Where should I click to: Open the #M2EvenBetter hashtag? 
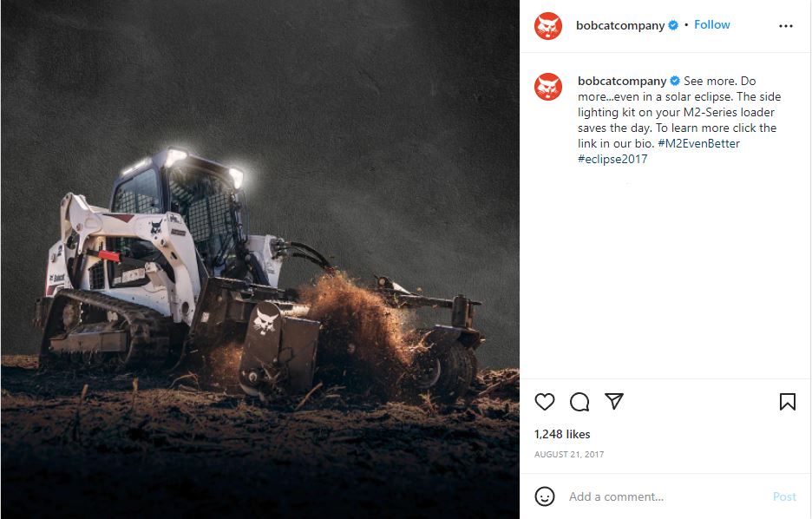pyautogui.click(x=698, y=143)
